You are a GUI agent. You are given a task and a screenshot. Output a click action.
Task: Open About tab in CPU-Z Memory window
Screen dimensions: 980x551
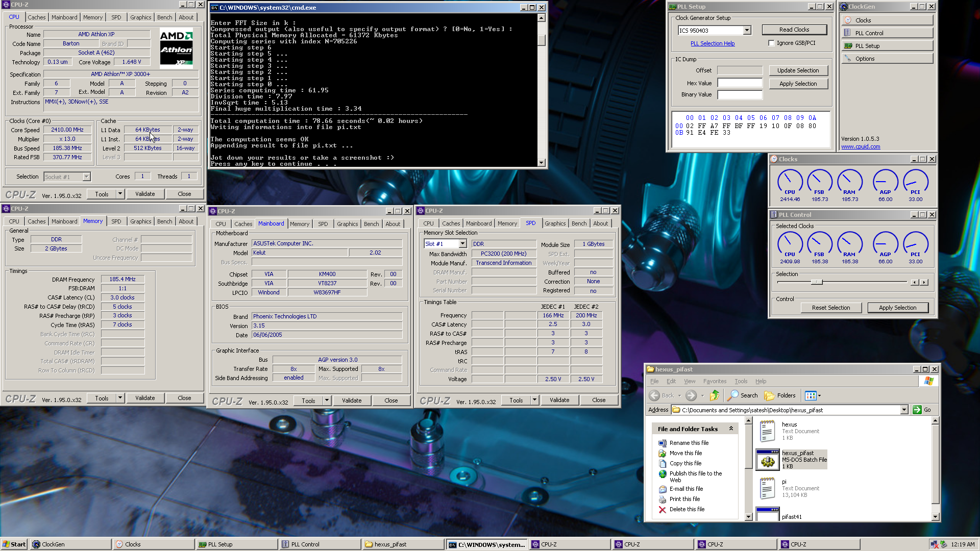(186, 221)
